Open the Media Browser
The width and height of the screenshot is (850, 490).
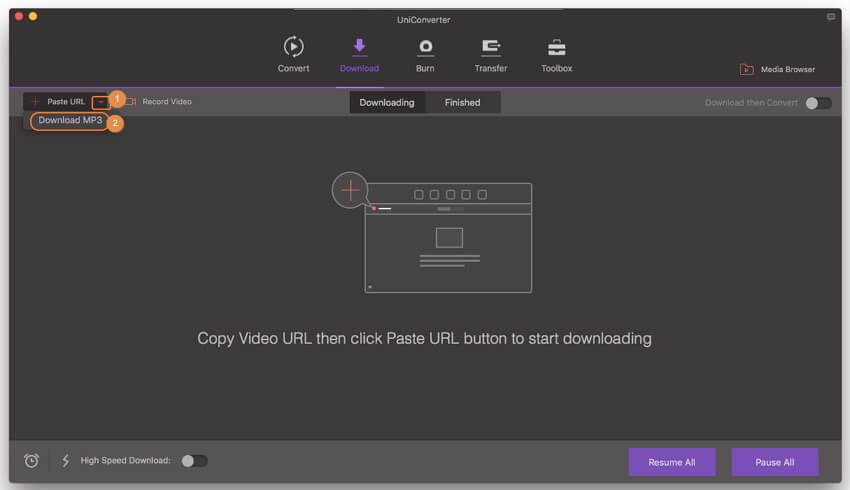click(777, 69)
